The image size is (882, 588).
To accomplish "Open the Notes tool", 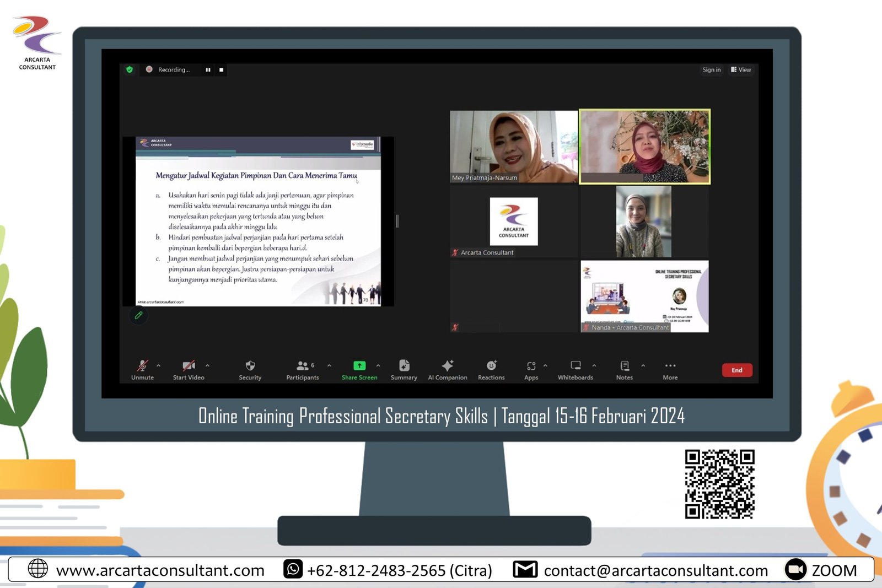I will click(625, 366).
